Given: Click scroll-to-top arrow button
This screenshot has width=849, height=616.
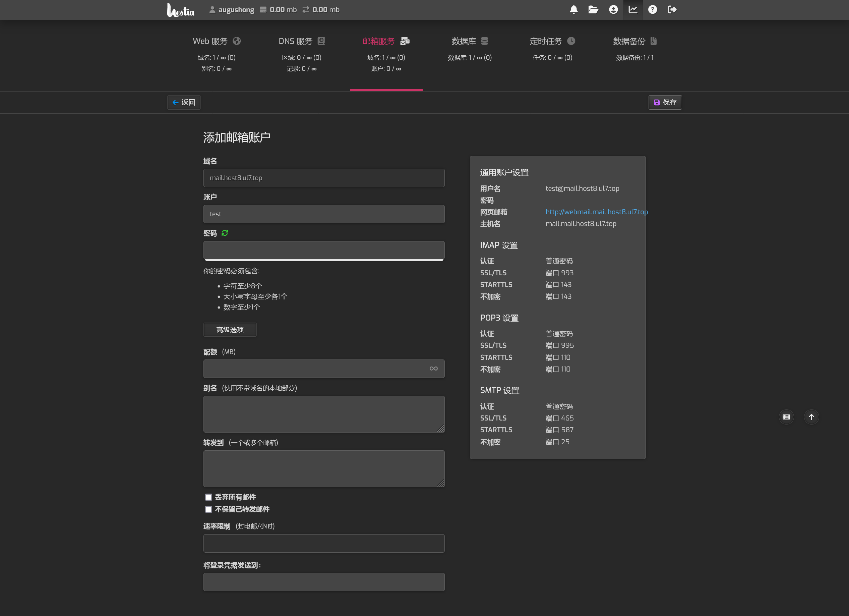Looking at the screenshot, I should pyautogui.click(x=811, y=417).
